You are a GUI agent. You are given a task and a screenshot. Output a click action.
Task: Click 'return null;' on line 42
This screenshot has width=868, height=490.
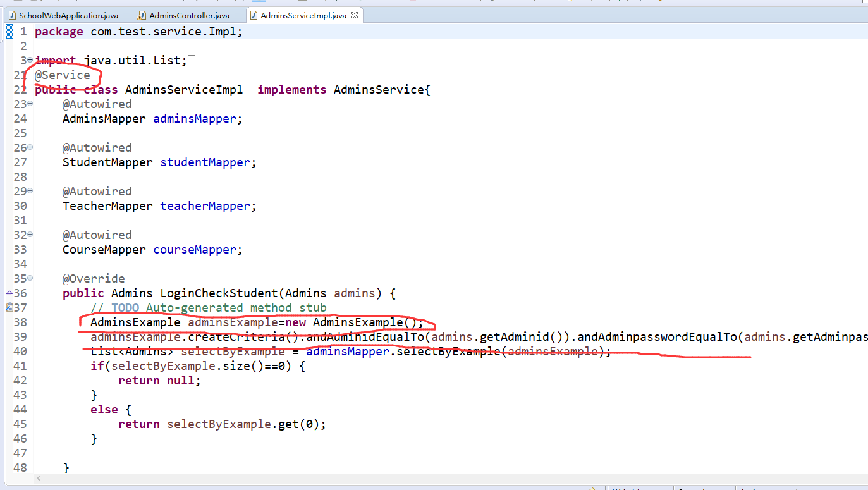pos(159,381)
